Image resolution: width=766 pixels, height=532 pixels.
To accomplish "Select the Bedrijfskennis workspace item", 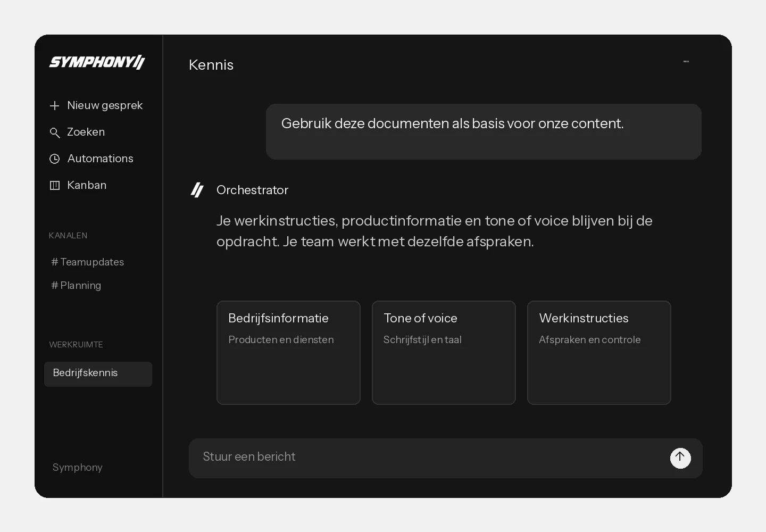I will (98, 374).
